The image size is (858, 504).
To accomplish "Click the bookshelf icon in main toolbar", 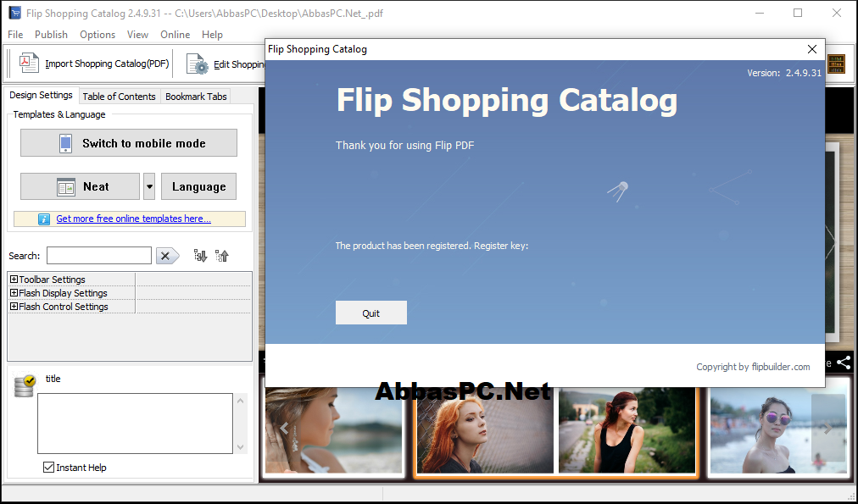I will tap(836, 64).
